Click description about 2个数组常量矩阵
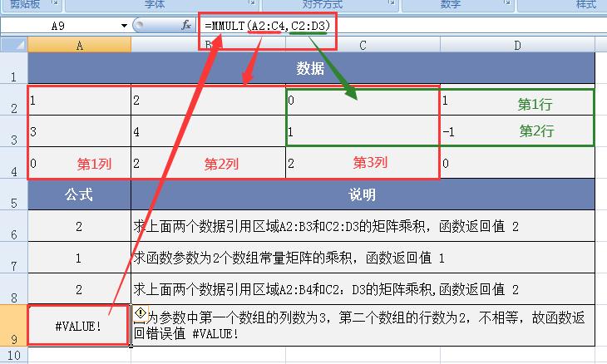The height and width of the screenshot is (364, 607). click(x=363, y=258)
